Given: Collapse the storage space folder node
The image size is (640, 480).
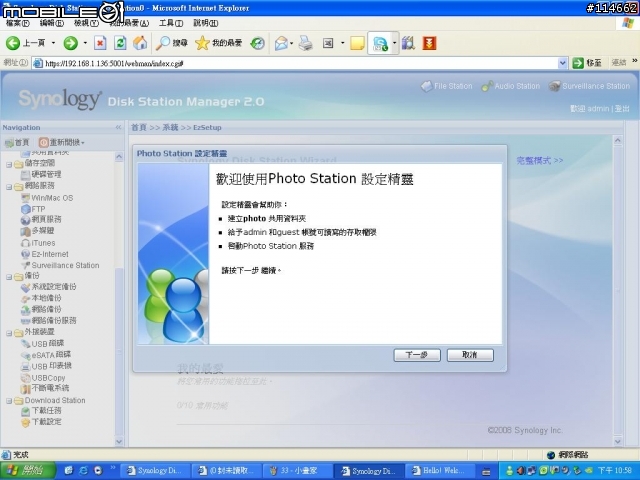Looking at the screenshot, I should point(9,164).
